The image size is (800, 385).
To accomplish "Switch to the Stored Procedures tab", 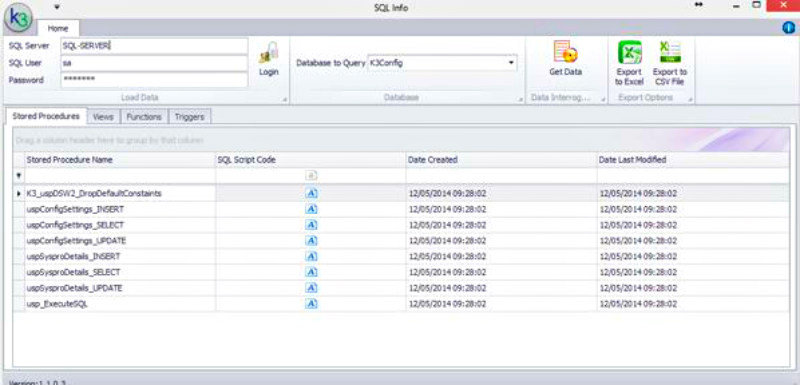I will 46,116.
